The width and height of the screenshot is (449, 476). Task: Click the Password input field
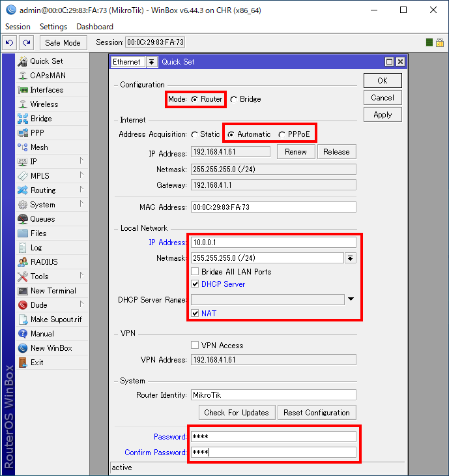[274, 436]
